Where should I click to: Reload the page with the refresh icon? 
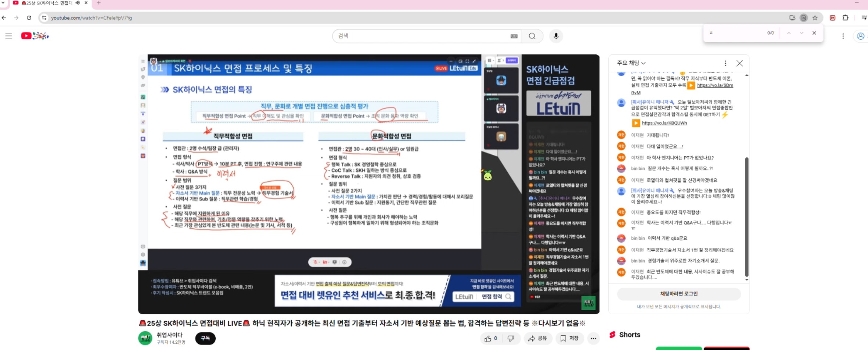pyautogui.click(x=29, y=18)
